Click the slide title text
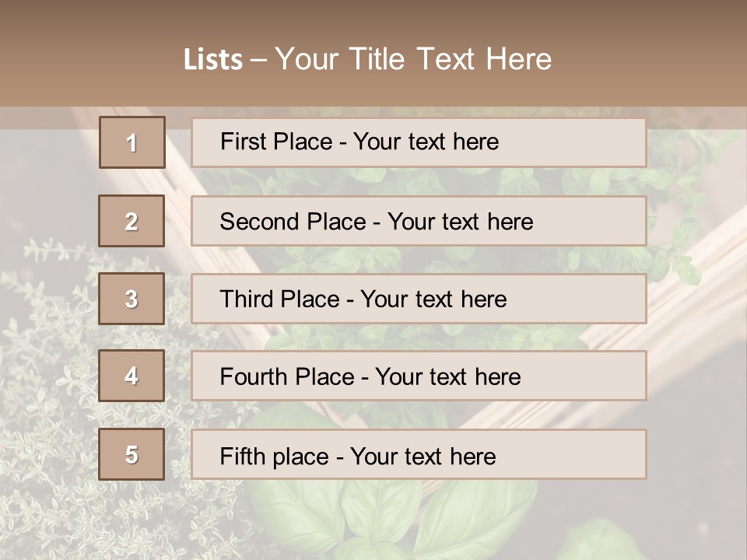747x560 pixels. click(367, 59)
